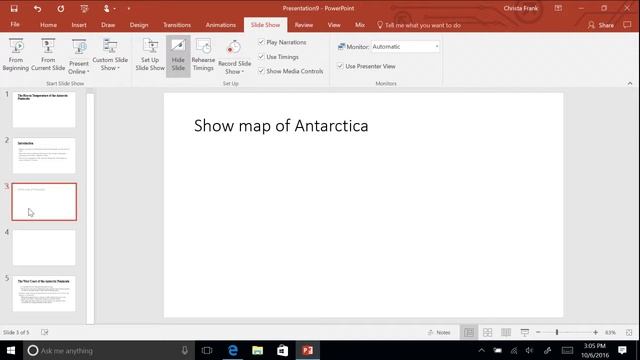Open Customize Quick Access Toolbar arrow

[129, 8]
